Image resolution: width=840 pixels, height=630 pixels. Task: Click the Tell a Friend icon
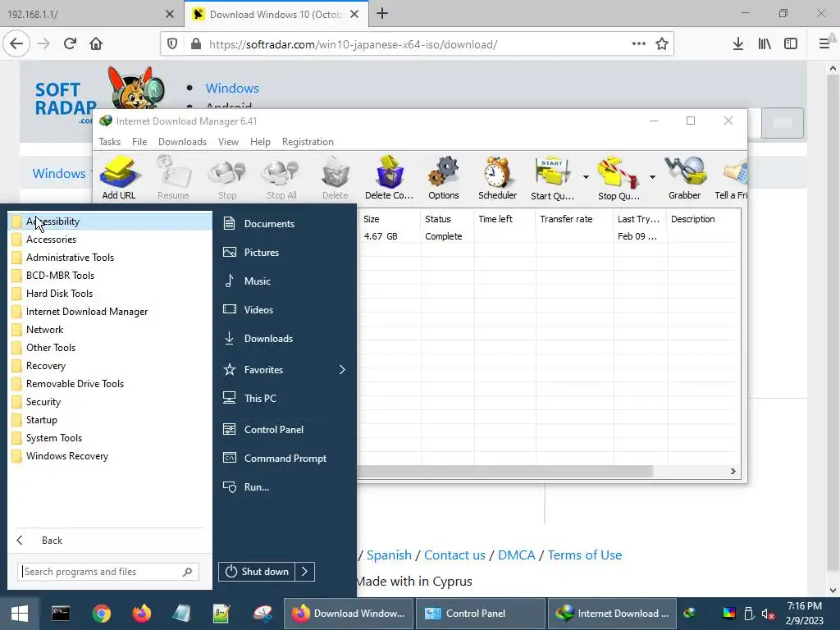click(731, 178)
